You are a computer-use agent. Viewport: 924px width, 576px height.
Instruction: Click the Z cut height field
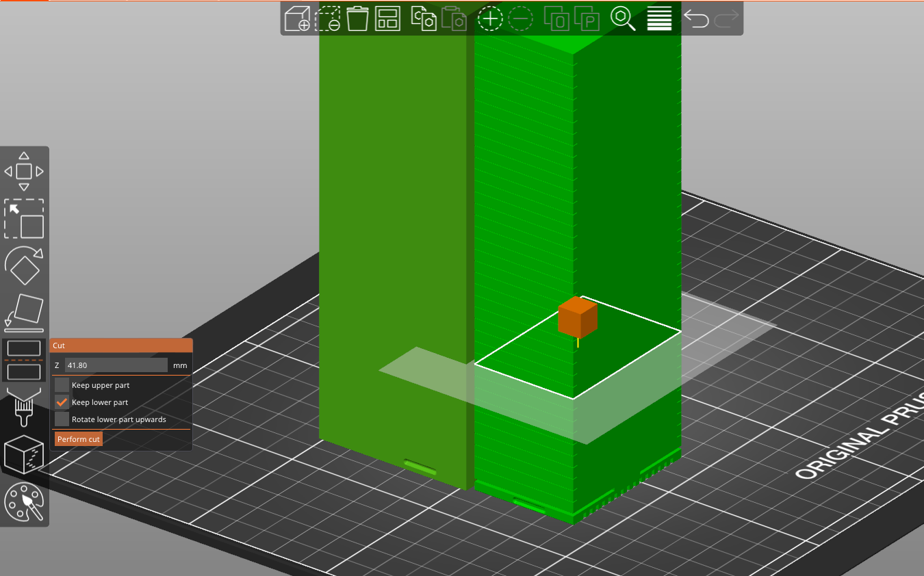point(116,365)
